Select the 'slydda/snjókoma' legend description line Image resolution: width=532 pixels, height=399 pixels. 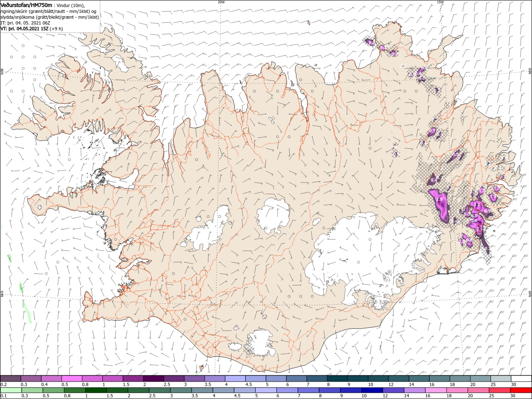click(50, 17)
